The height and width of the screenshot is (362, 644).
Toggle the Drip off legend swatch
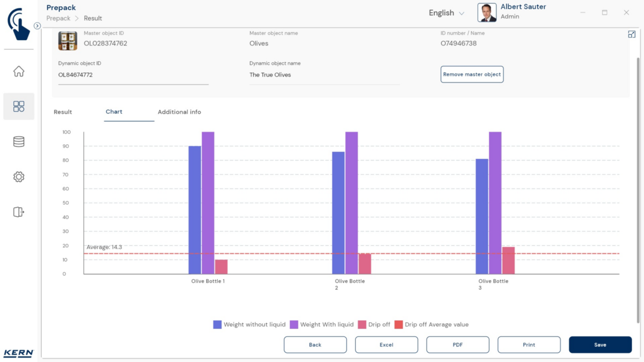coord(362,324)
